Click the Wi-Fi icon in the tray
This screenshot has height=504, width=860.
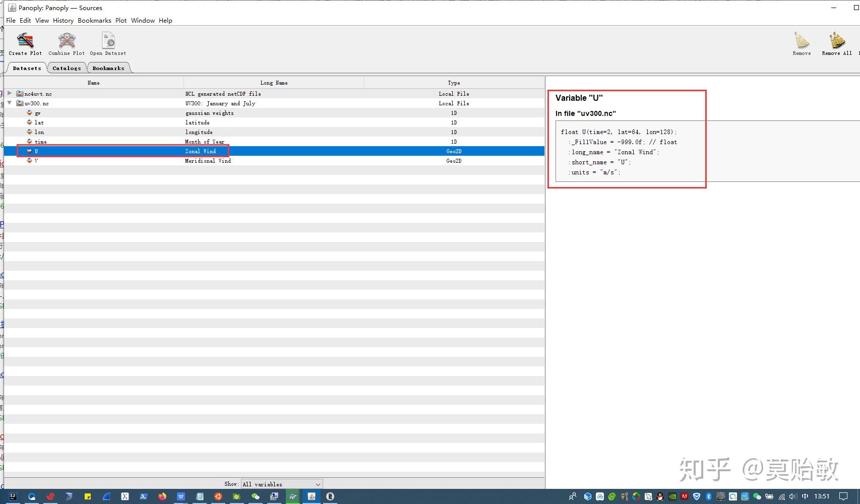(782, 496)
